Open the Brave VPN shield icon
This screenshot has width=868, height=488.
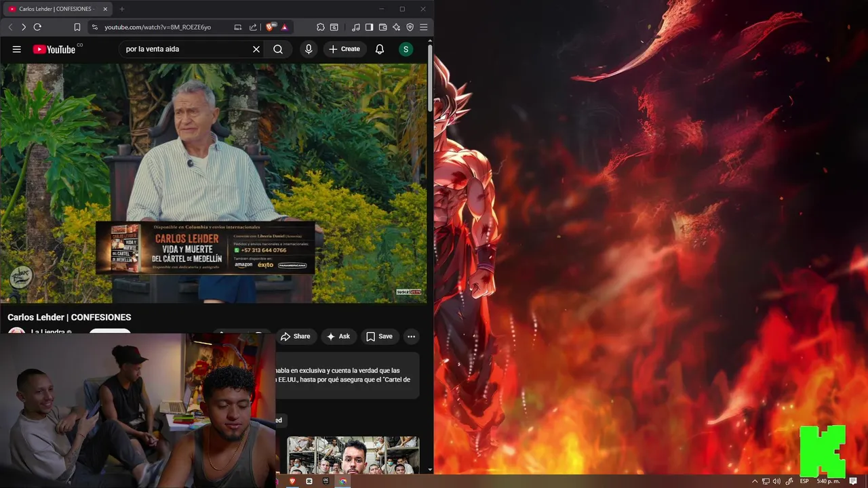(410, 27)
